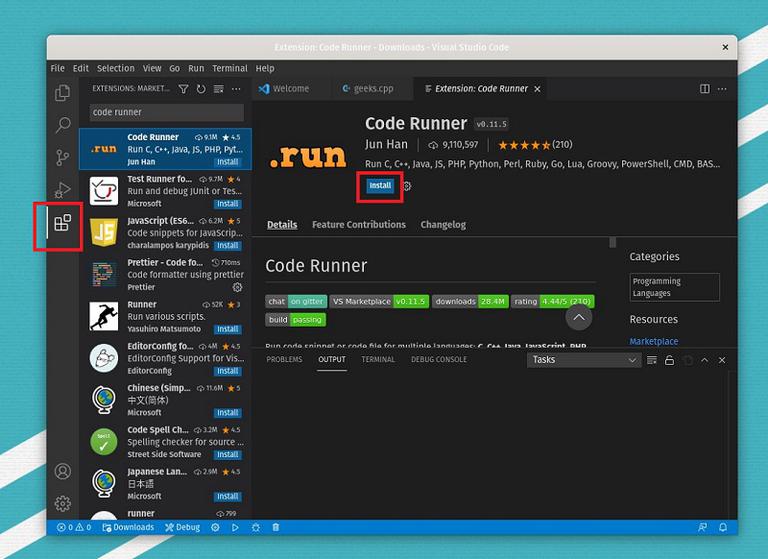Screen dimensions: 768x559
Task: Open the Search view in activity bar
Action: 62,125
